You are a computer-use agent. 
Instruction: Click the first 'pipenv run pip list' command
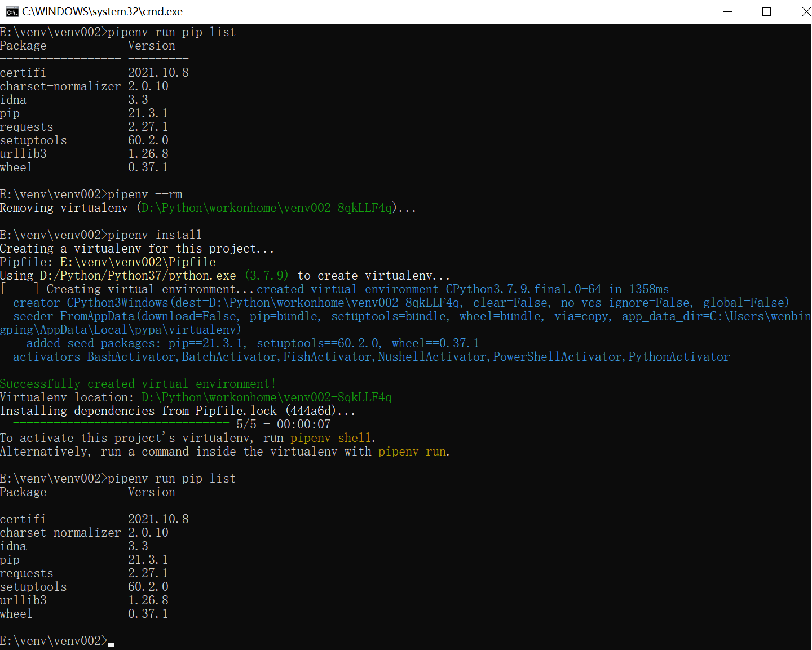172,32
